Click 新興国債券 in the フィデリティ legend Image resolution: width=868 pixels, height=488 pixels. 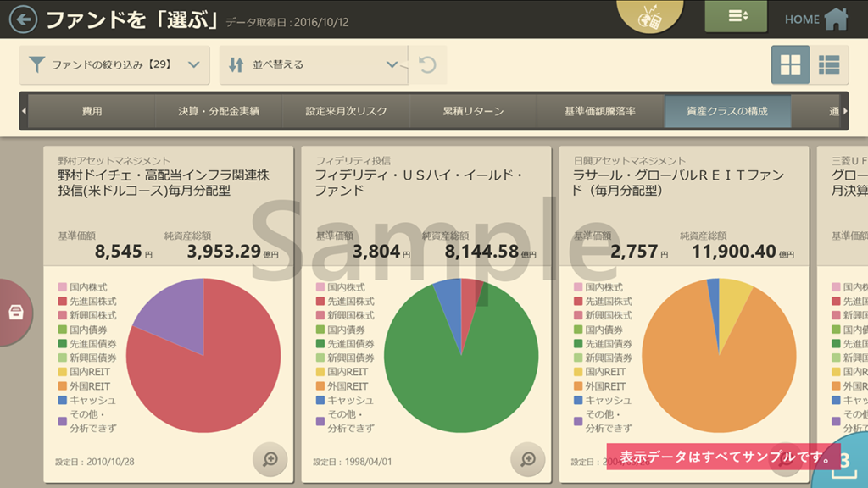click(x=351, y=358)
